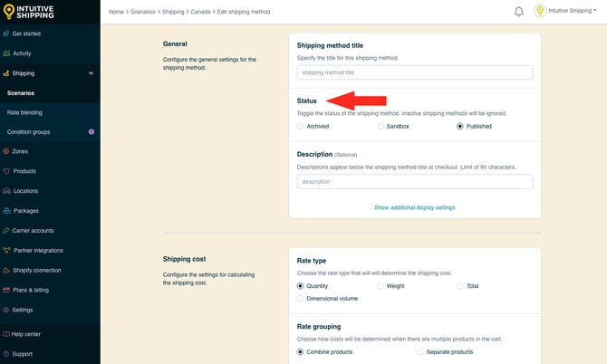Click the Get started sidebar icon
The height and width of the screenshot is (364, 607).
pos(6,34)
